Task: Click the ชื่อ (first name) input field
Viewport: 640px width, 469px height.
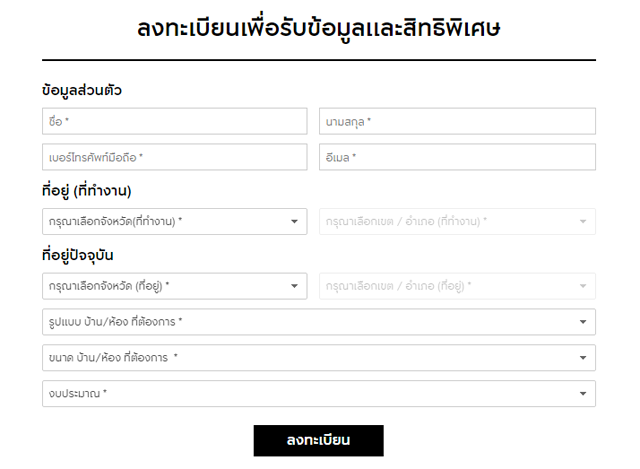Action: (x=174, y=121)
